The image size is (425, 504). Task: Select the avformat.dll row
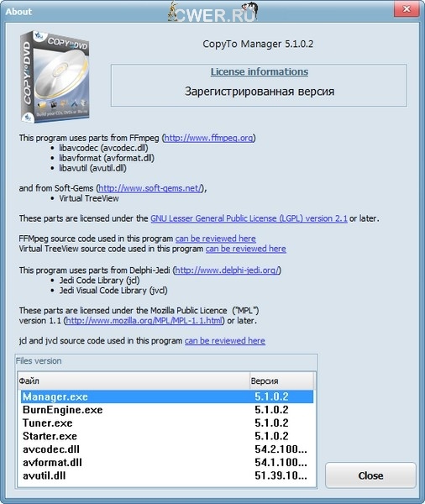pos(167,463)
